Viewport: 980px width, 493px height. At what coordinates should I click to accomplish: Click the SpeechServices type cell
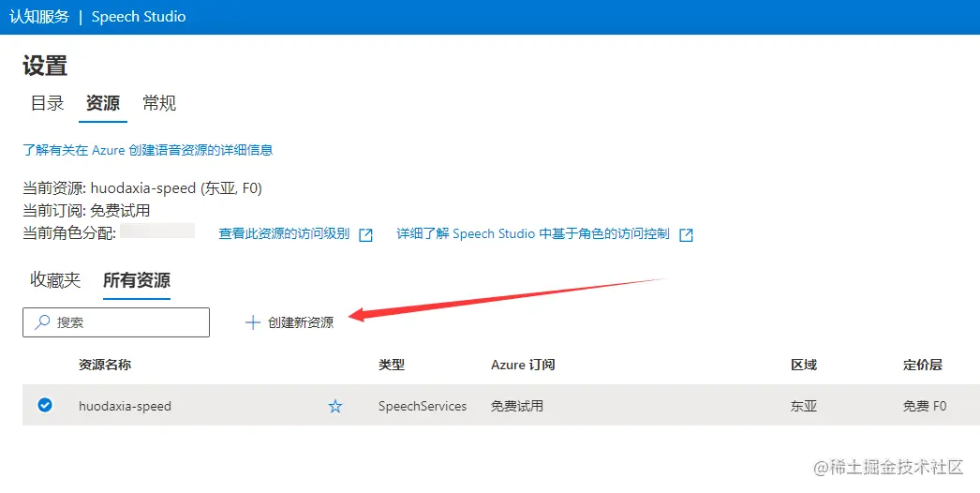point(423,406)
